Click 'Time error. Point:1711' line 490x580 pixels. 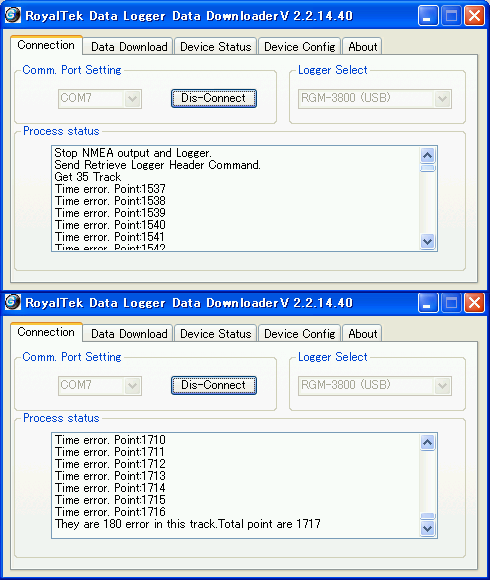(110, 452)
